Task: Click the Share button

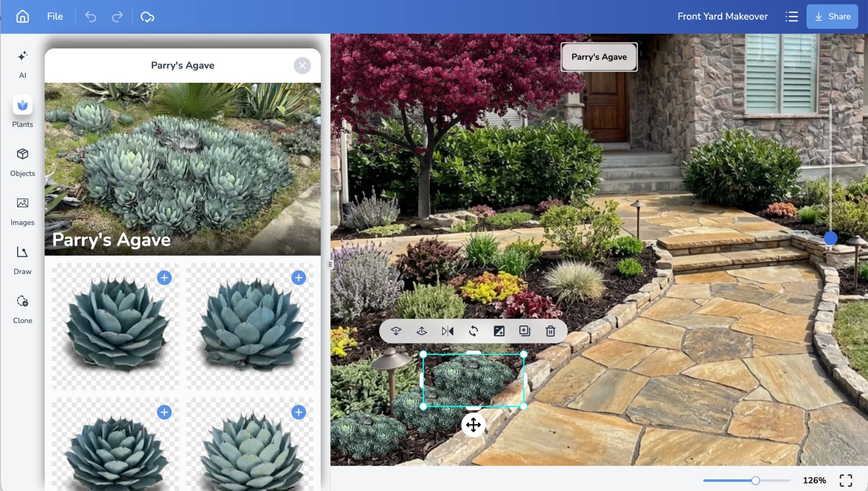Action: pyautogui.click(x=832, y=17)
